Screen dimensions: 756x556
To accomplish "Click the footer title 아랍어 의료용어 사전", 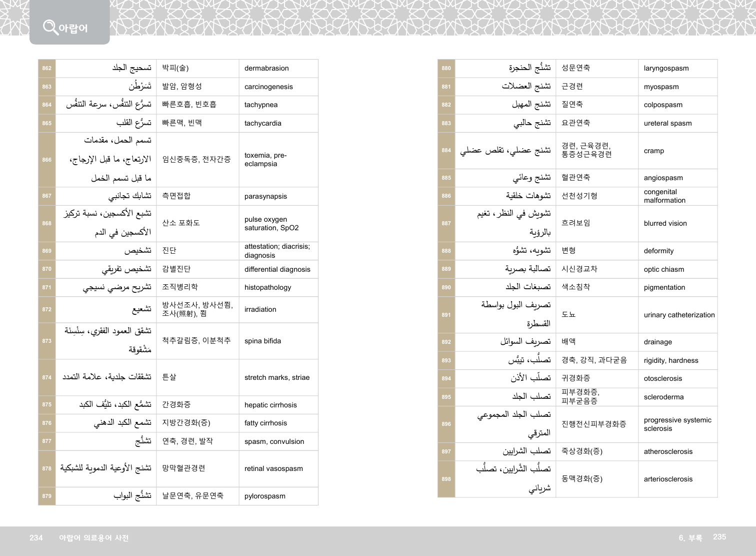I will [93, 538].
